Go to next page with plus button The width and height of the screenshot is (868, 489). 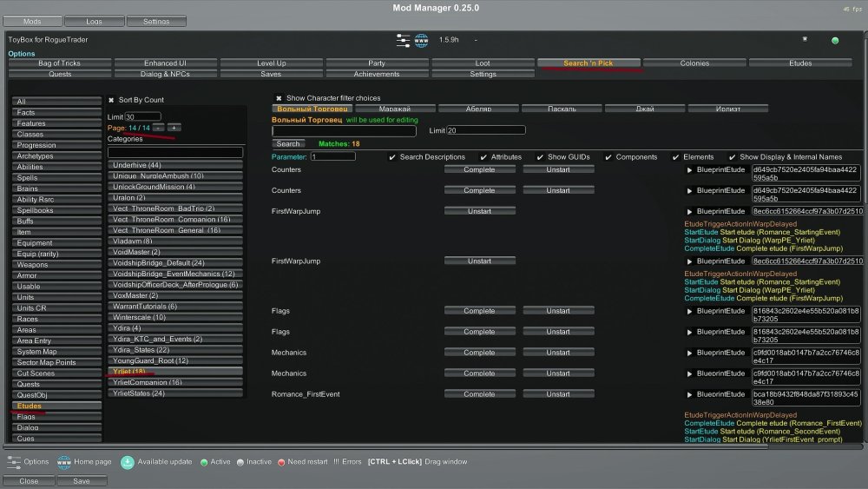point(174,128)
